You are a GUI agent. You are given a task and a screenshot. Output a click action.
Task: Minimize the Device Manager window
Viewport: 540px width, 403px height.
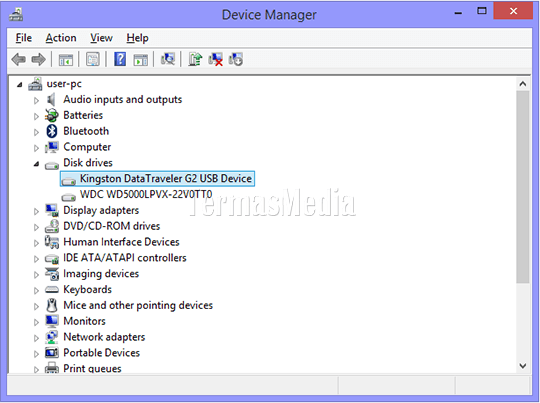coord(458,12)
